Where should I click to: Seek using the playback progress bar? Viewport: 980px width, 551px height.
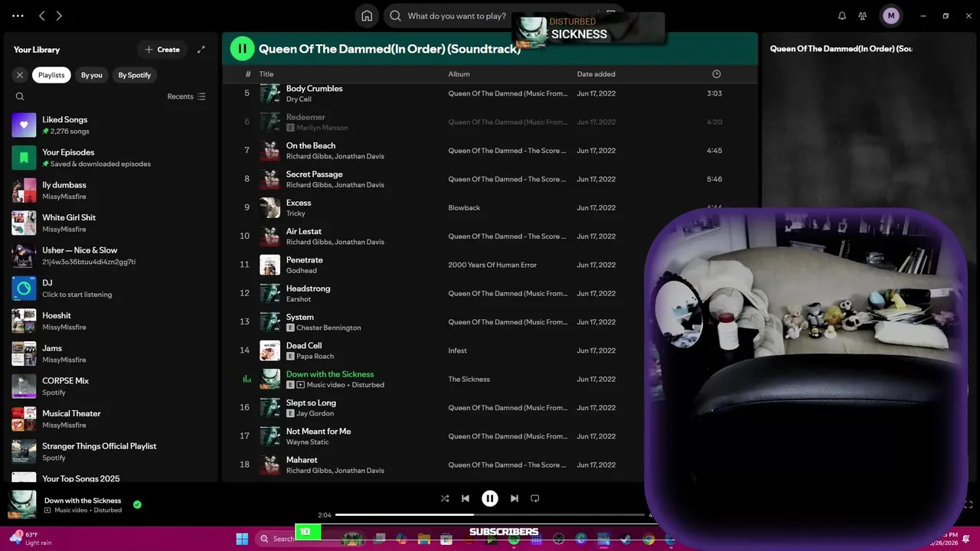tap(490, 515)
